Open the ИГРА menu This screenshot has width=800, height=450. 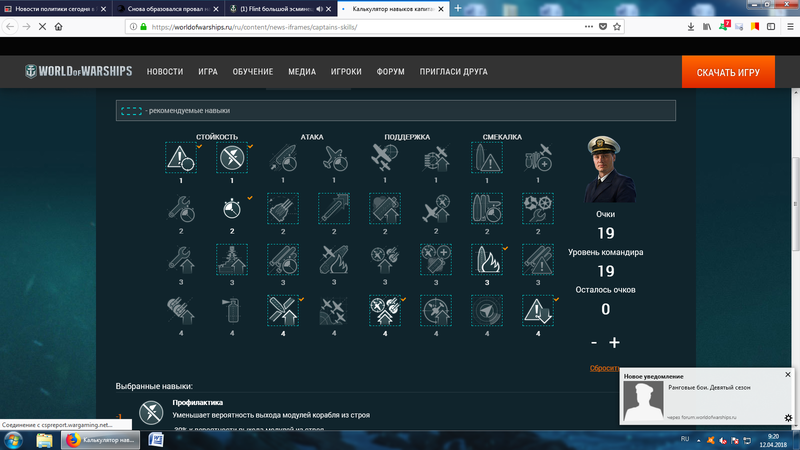[208, 72]
